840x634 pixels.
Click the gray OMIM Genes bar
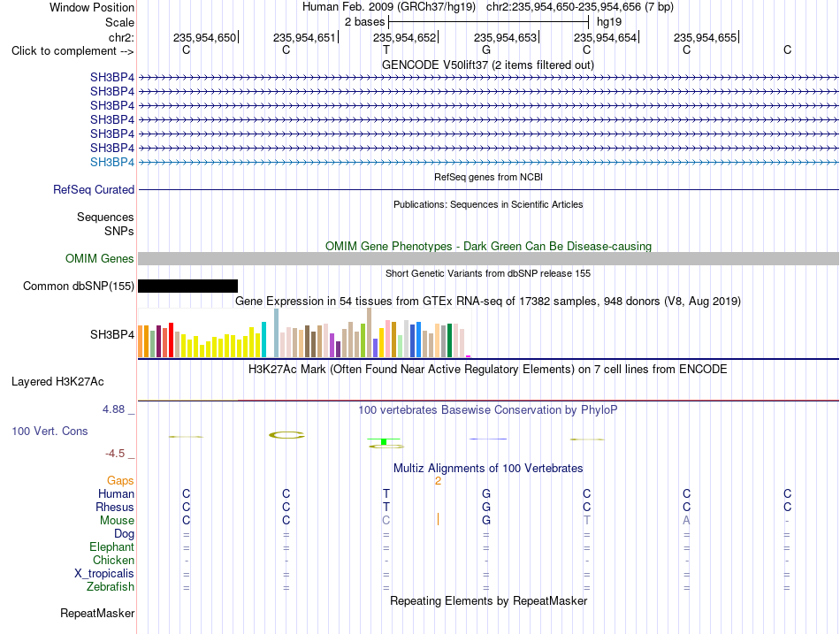[x=488, y=259]
